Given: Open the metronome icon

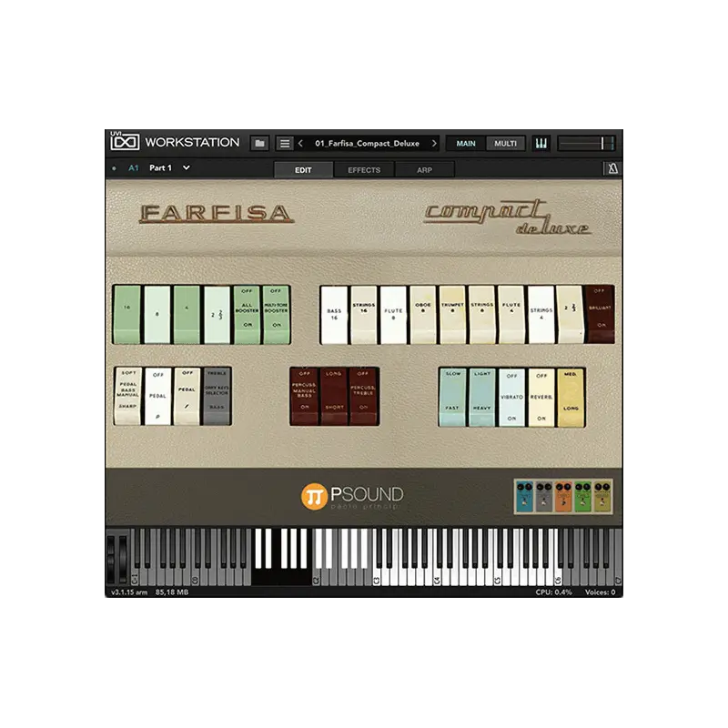Looking at the screenshot, I should pyautogui.click(x=612, y=168).
